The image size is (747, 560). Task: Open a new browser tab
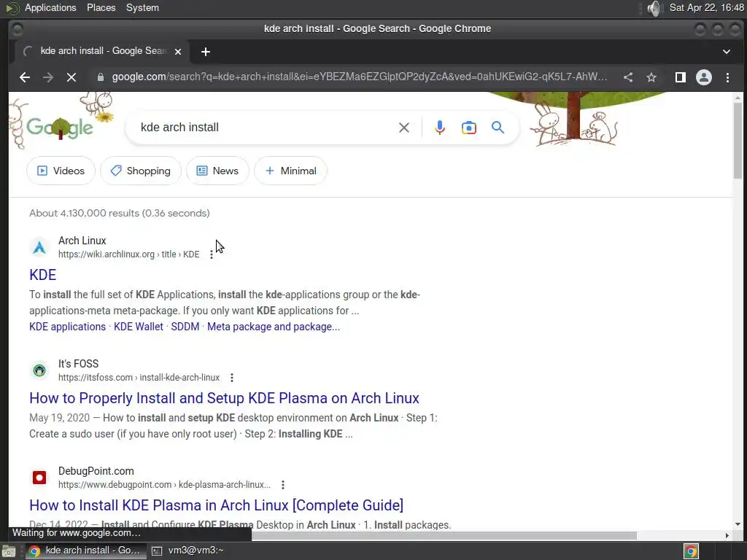[206, 52]
